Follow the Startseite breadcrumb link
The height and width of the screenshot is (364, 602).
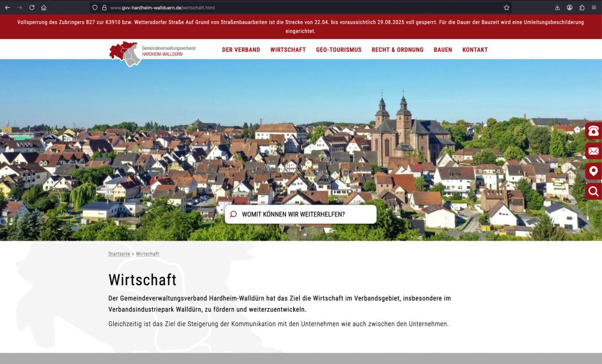118,254
